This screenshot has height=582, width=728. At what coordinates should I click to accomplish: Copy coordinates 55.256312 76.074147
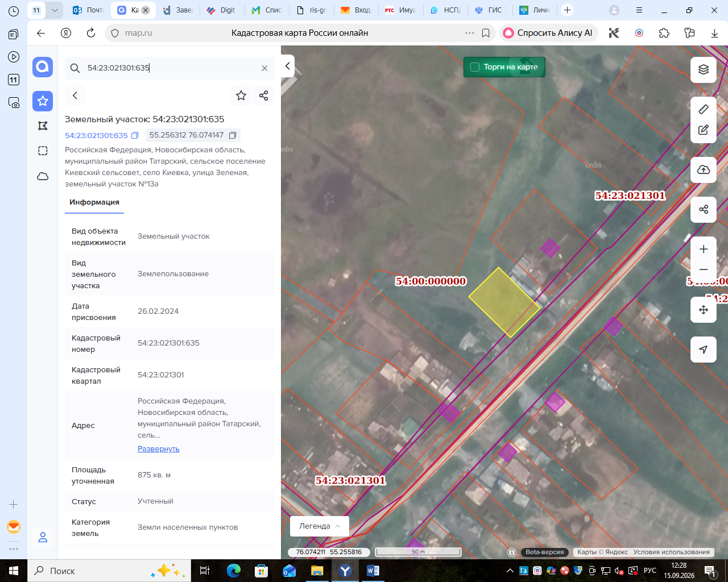[x=233, y=135]
